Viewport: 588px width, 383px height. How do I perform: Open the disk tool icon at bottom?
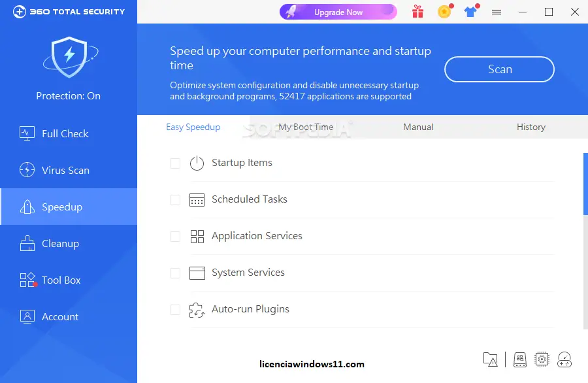click(x=520, y=359)
